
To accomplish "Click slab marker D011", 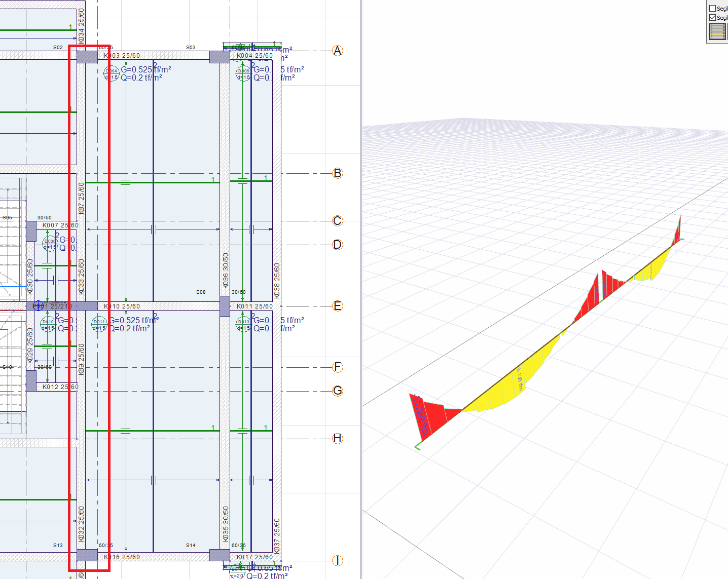I will click(x=99, y=324).
